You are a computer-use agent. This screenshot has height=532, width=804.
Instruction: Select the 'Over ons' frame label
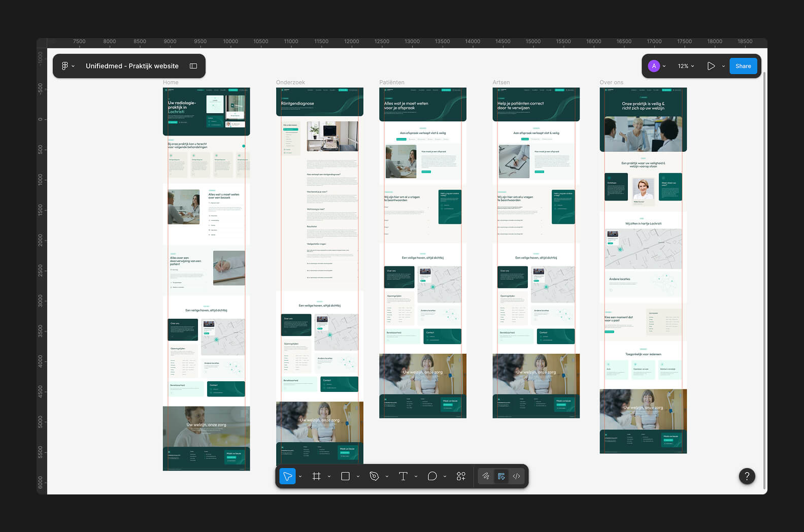[611, 82]
